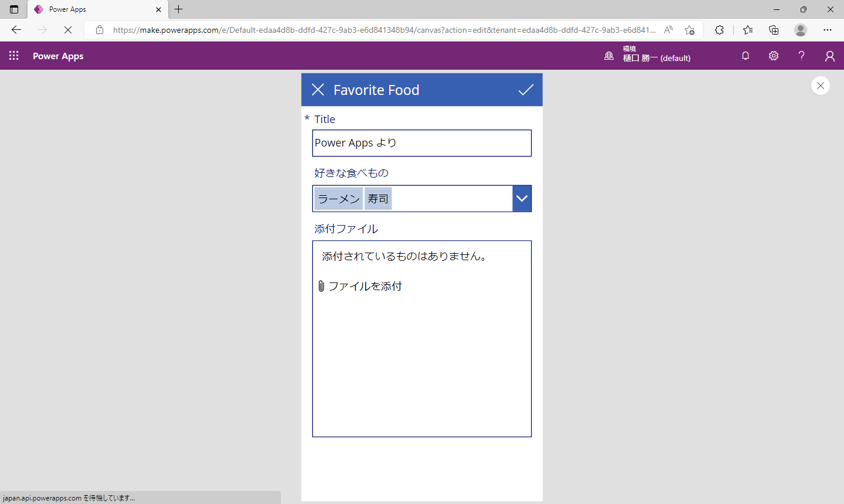Open the account manager icon in header
This screenshot has width=844, height=504.
[x=829, y=56]
